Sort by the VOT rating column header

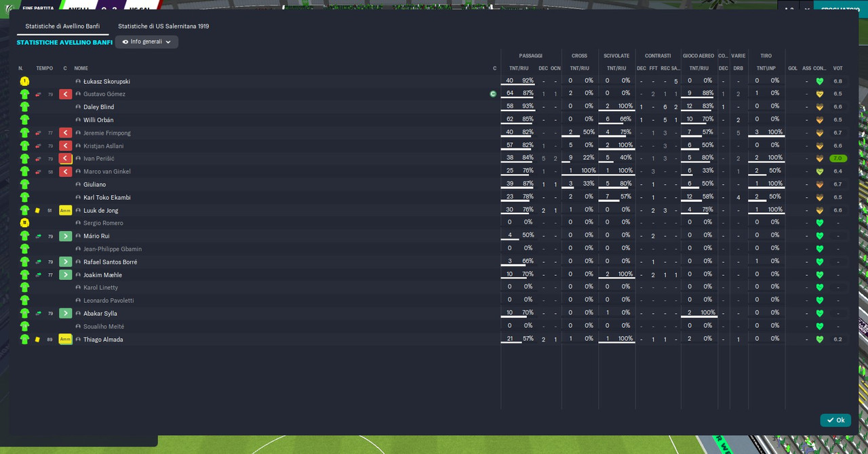(838, 68)
